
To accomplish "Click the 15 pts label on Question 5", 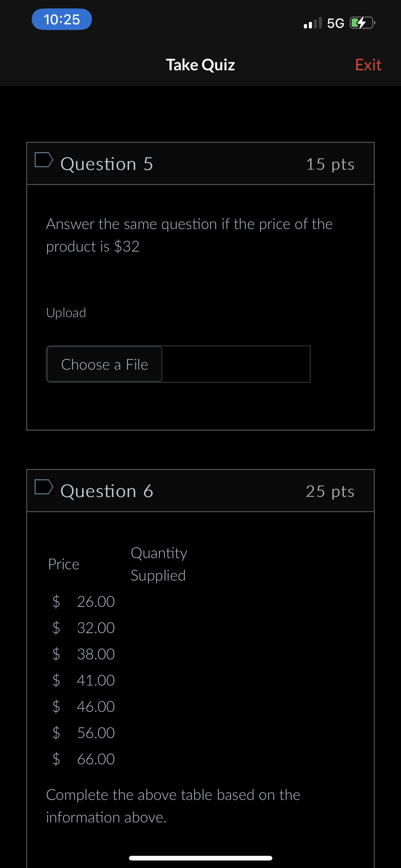I will 330,164.
